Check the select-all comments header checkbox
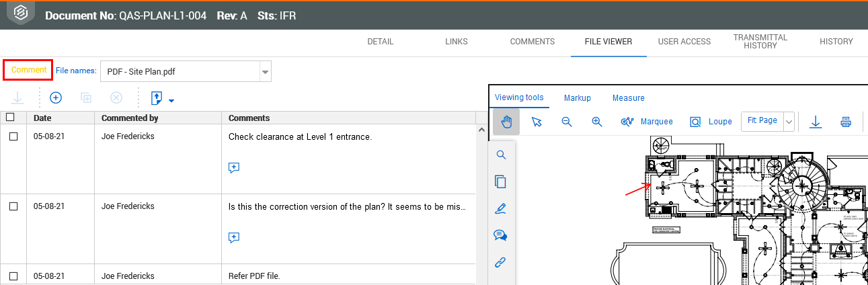The width and height of the screenshot is (868, 285). click(x=10, y=118)
